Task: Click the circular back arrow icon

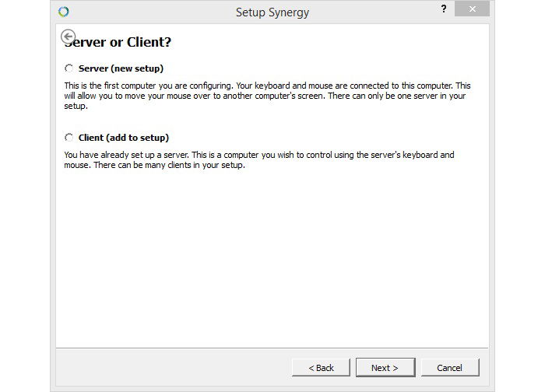Action: (69, 37)
